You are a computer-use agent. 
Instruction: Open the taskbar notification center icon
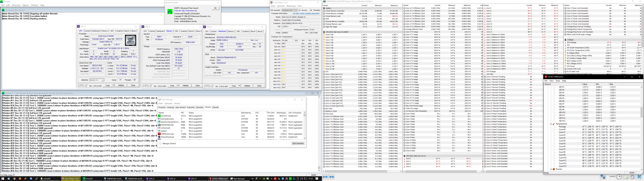point(317,178)
